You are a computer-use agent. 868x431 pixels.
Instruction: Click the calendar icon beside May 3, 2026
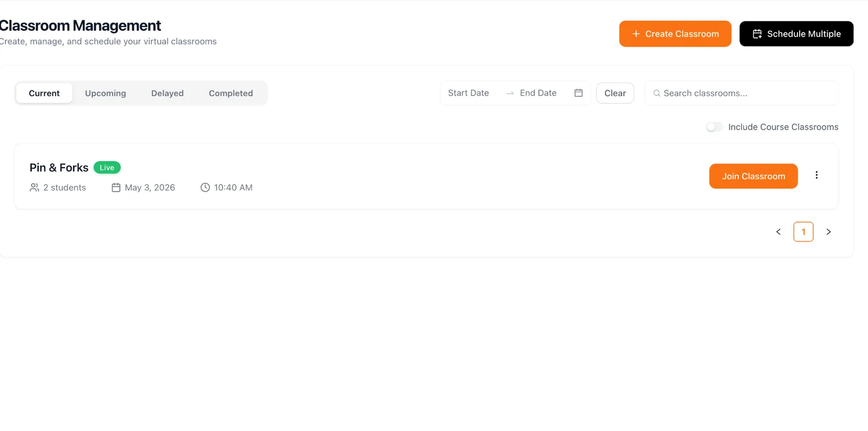coord(116,188)
